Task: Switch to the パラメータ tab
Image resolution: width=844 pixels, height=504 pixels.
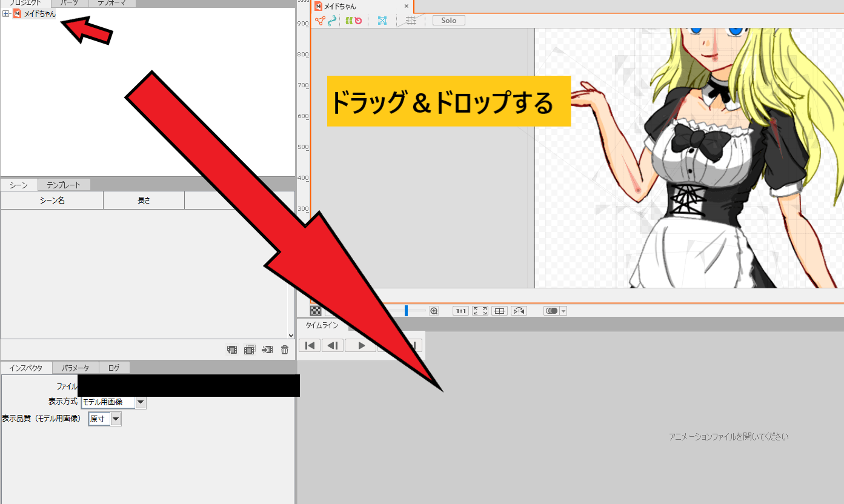Action: click(75, 367)
